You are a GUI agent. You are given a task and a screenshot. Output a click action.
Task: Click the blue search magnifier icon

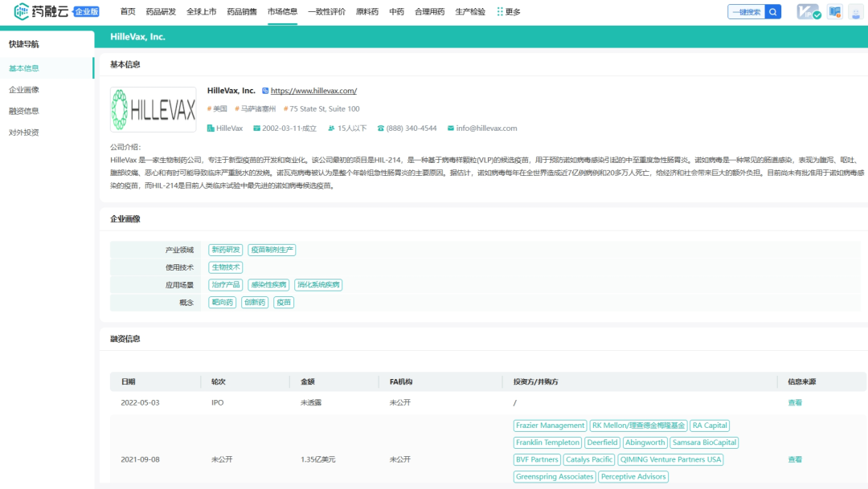pyautogui.click(x=772, y=12)
